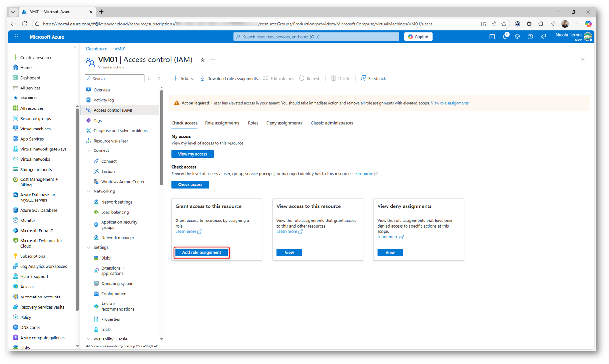This screenshot has width=609, height=364.
Task: Open the notifications bell icon
Action: [505, 37]
